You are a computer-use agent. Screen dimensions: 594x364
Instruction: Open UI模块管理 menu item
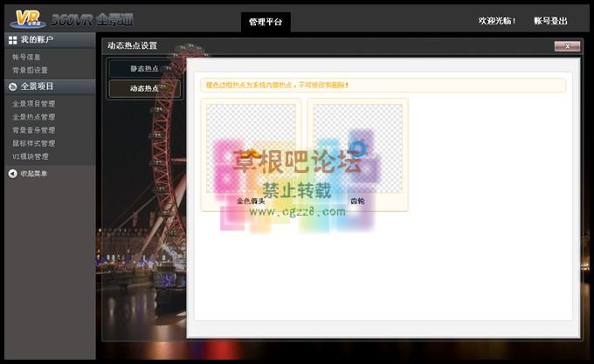31,156
